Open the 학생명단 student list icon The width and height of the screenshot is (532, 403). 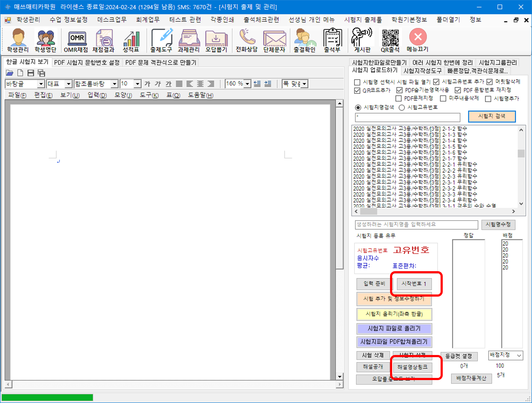tap(46, 40)
